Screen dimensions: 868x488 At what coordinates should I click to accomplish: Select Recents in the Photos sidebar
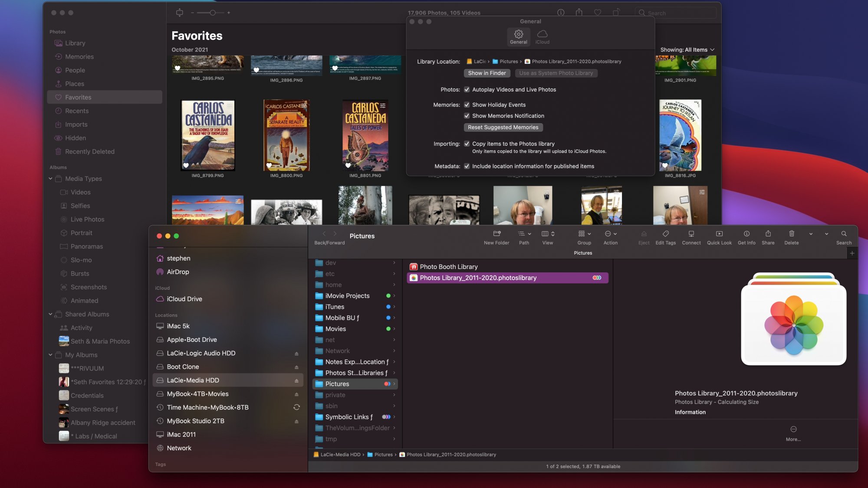pos(77,111)
